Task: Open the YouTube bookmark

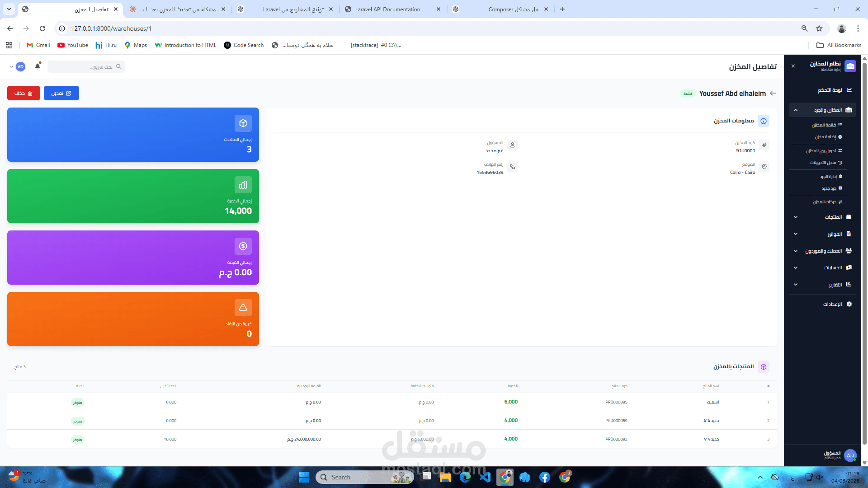Action: pyautogui.click(x=73, y=45)
